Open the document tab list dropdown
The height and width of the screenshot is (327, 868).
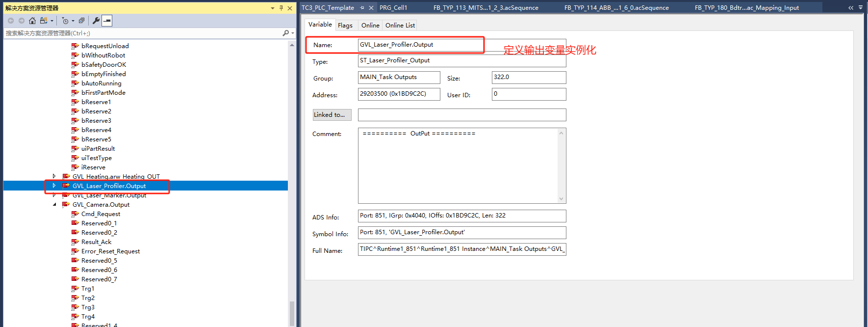click(x=861, y=8)
